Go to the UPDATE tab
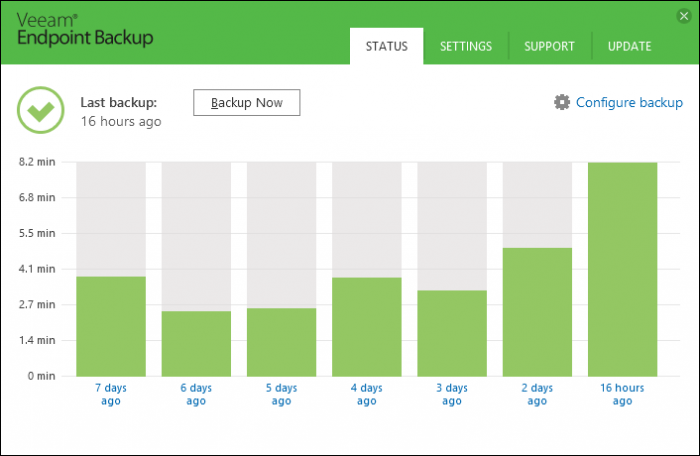Viewport: 700px width, 456px height. (629, 46)
